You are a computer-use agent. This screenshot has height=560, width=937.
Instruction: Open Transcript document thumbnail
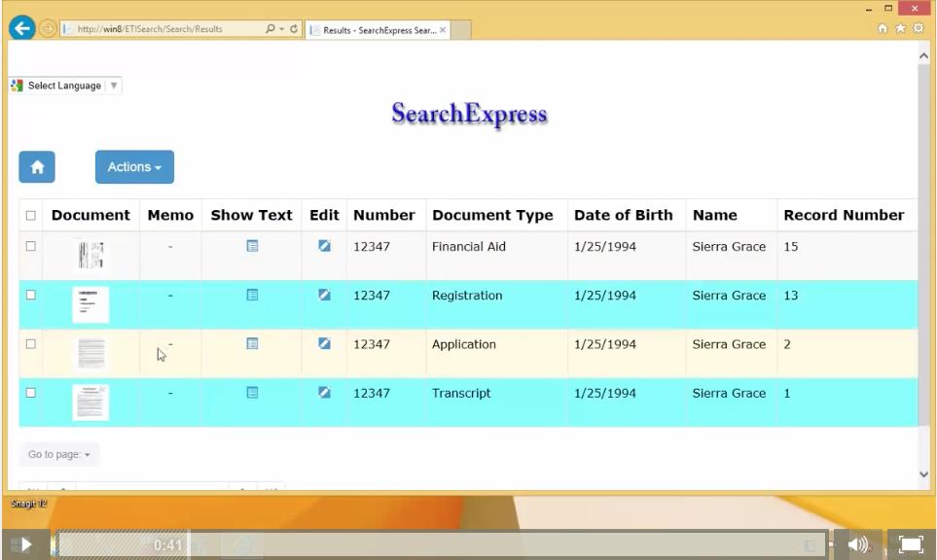[90, 402]
